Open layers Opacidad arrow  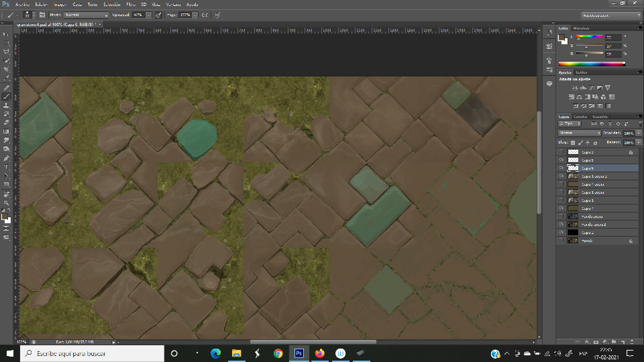point(639,133)
